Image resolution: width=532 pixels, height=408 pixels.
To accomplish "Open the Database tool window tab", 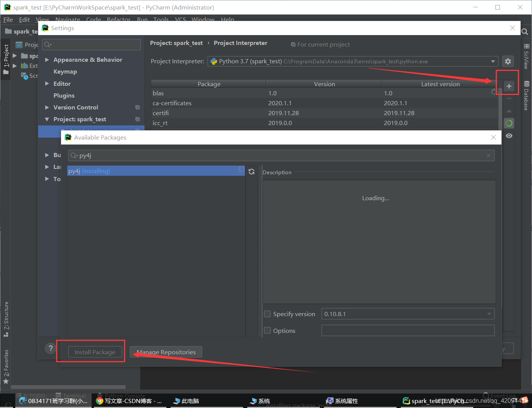I will 526,95.
